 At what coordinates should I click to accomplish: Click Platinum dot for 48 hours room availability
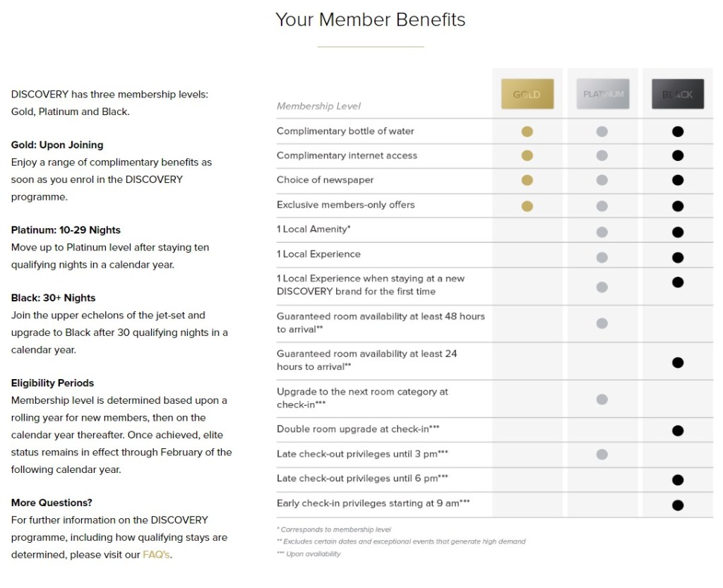click(x=602, y=323)
